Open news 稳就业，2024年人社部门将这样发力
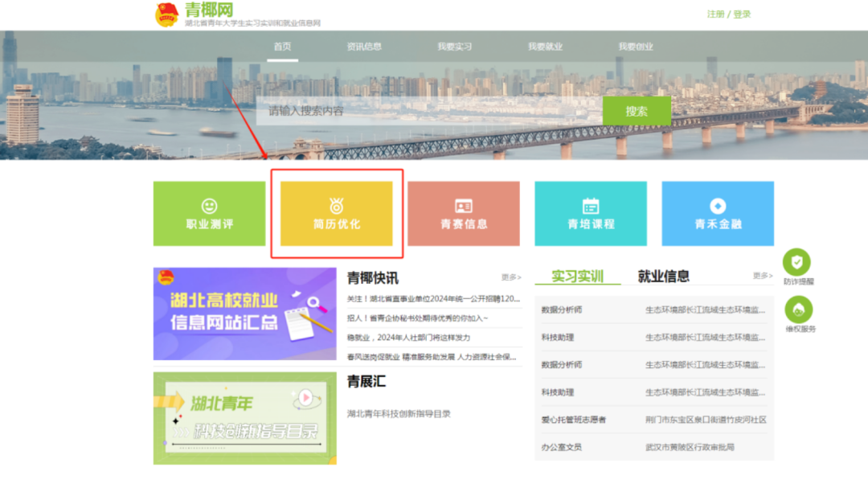The width and height of the screenshot is (868, 484). pos(408,337)
